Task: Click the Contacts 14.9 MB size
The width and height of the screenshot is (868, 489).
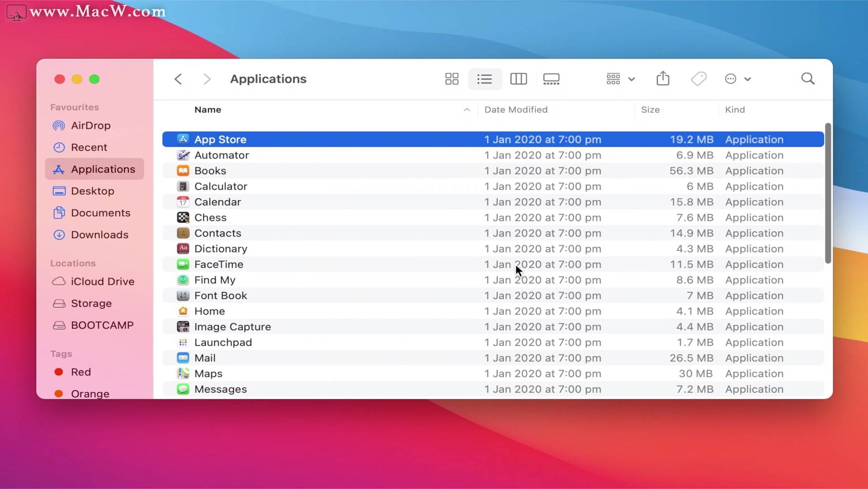Action: [x=691, y=233]
